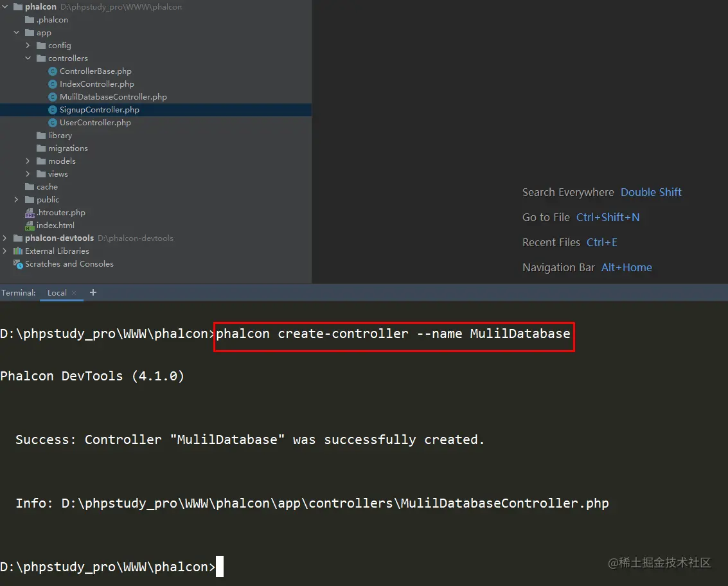The image size is (728, 586).
Task: Click the public folder icon
Action: pyautogui.click(x=30, y=200)
